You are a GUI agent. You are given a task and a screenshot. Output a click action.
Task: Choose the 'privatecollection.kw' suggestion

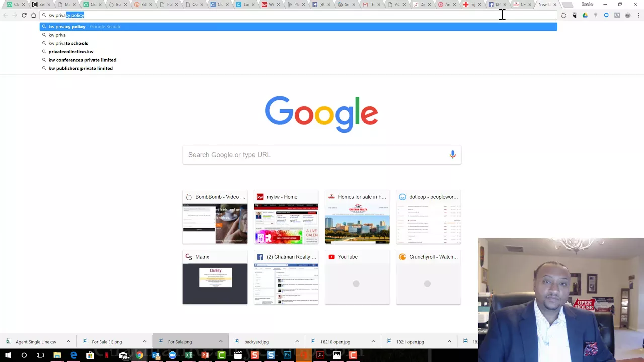click(298, 51)
